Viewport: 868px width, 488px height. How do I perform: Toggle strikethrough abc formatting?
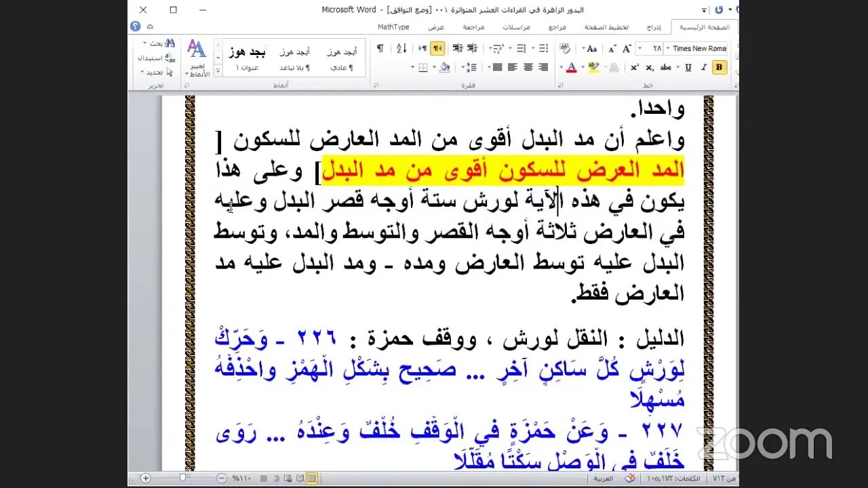tap(666, 67)
